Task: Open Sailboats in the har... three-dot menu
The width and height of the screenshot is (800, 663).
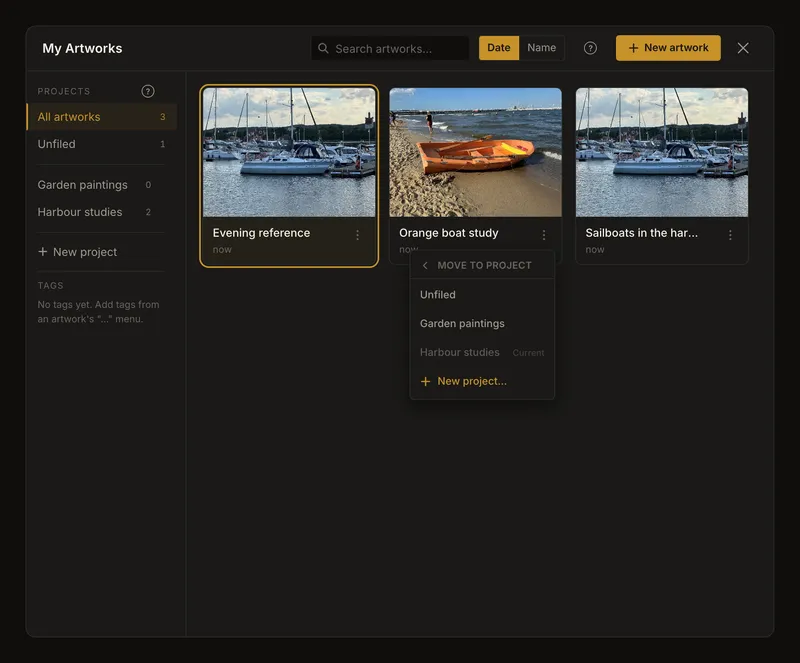Action: 730,235
